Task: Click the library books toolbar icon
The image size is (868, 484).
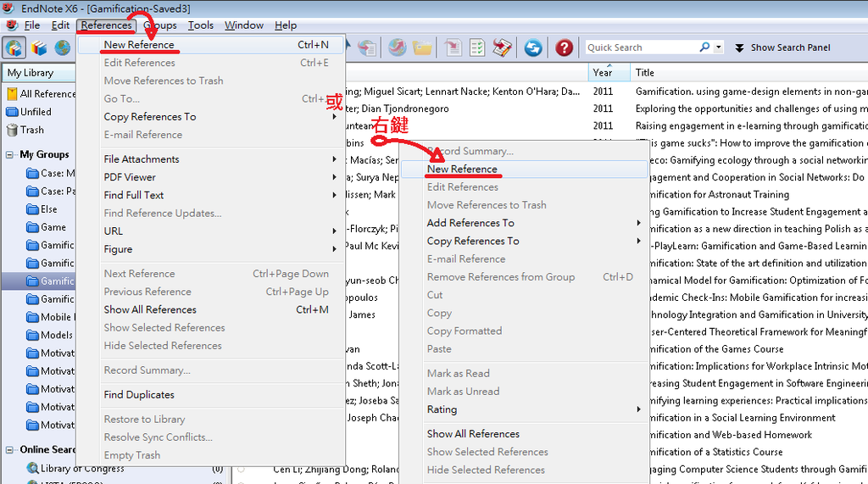Action: pos(39,48)
